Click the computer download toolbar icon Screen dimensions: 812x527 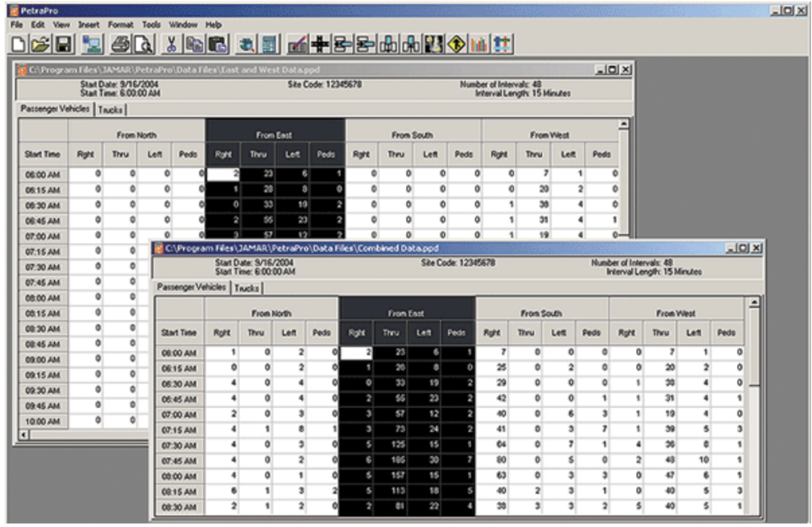tap(92, 44)
